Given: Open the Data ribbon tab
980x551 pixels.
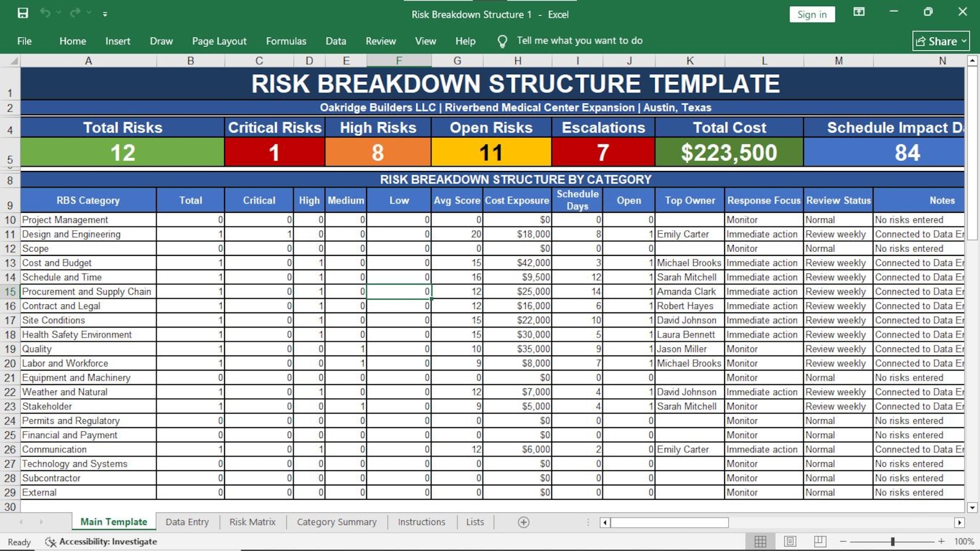Looking at the screenshot, I should (x=336, y=41).
